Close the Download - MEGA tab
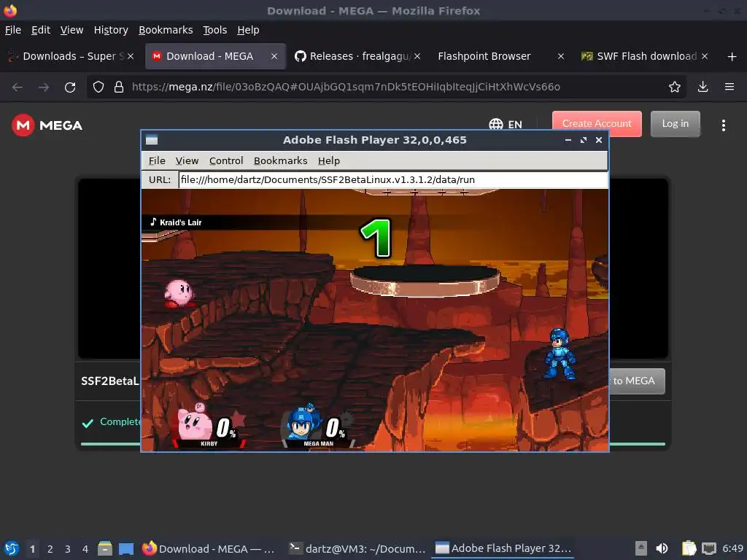Image resolution: width=747 pixels, height=560 pixels. tap(274, 56)
